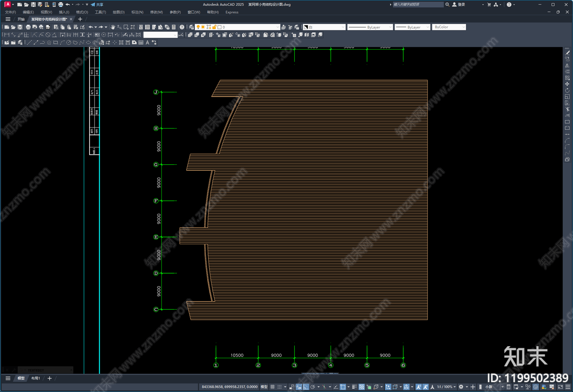The height and width of the screenshot is (392, 573).
Task: Open the ByColor plot style dropdown
Action: point(449,27)
